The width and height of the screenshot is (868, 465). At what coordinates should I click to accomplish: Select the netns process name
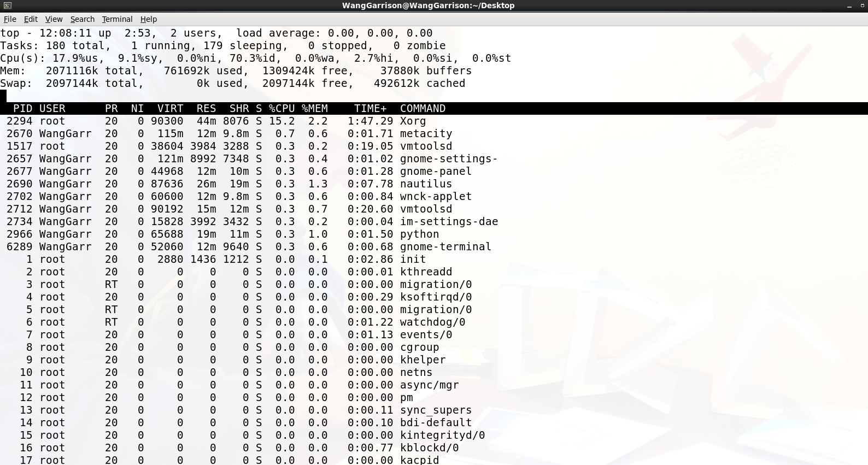[x=417, y=373]
